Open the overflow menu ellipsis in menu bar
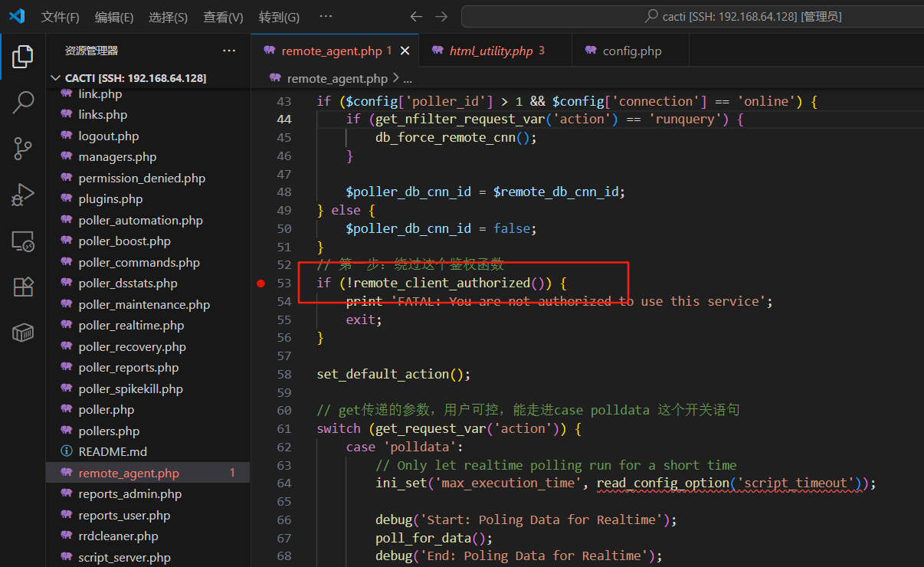The width and height of the screenshot is (924, 567). [326, 17]
